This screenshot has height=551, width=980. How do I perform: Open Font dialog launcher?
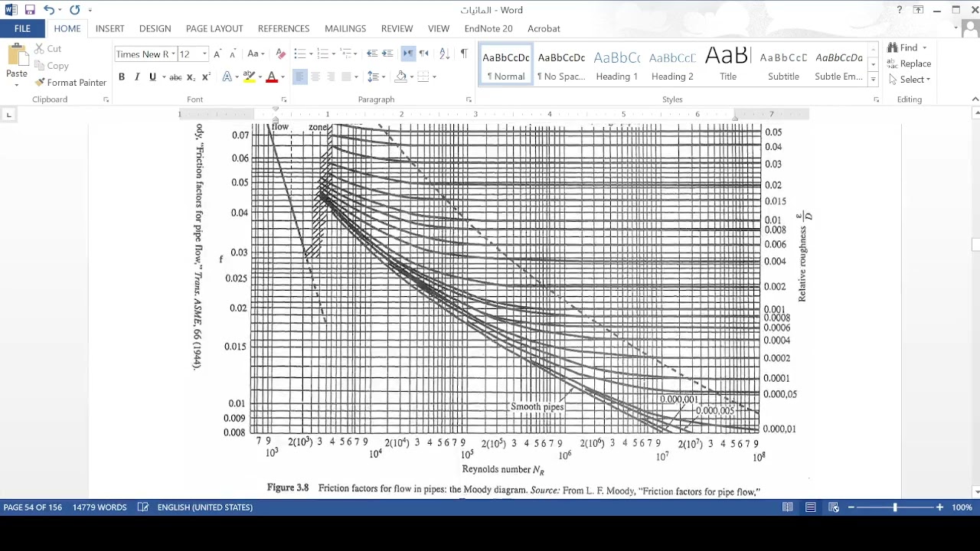[x=284, y=99]
